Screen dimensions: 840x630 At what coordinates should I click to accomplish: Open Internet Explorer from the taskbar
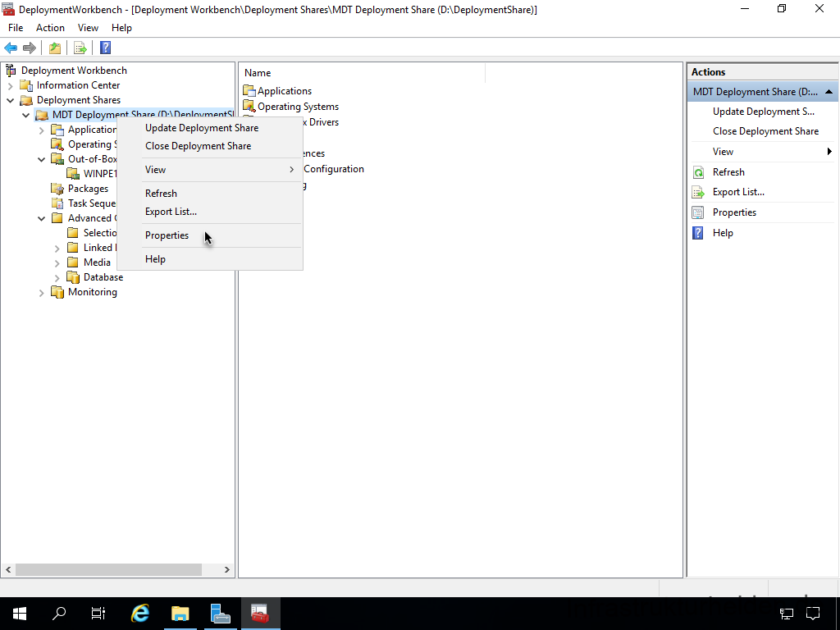140,614
